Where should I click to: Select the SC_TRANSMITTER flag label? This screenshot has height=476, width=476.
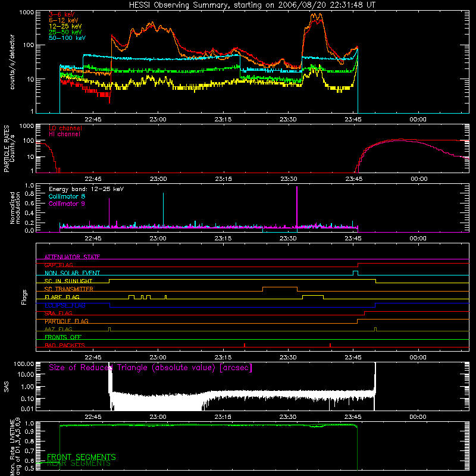69,289
